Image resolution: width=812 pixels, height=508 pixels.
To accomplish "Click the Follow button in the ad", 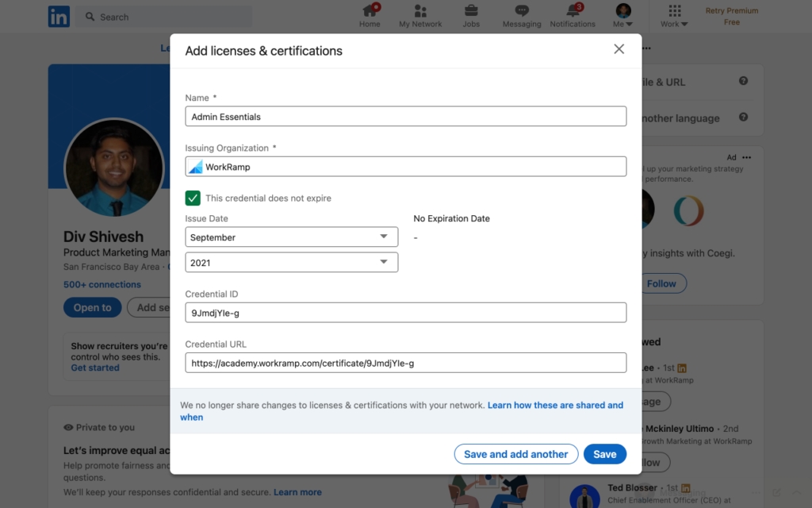I will tap(661, 283).
